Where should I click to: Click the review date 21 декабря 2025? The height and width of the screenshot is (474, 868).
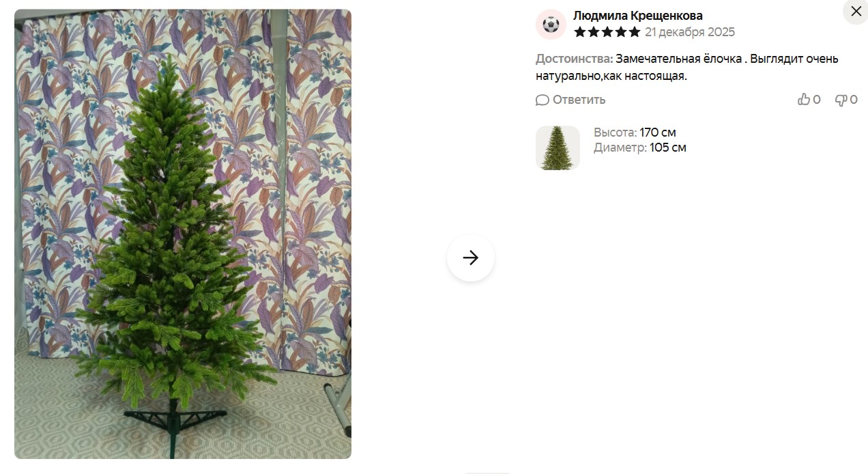coord(690,32)
